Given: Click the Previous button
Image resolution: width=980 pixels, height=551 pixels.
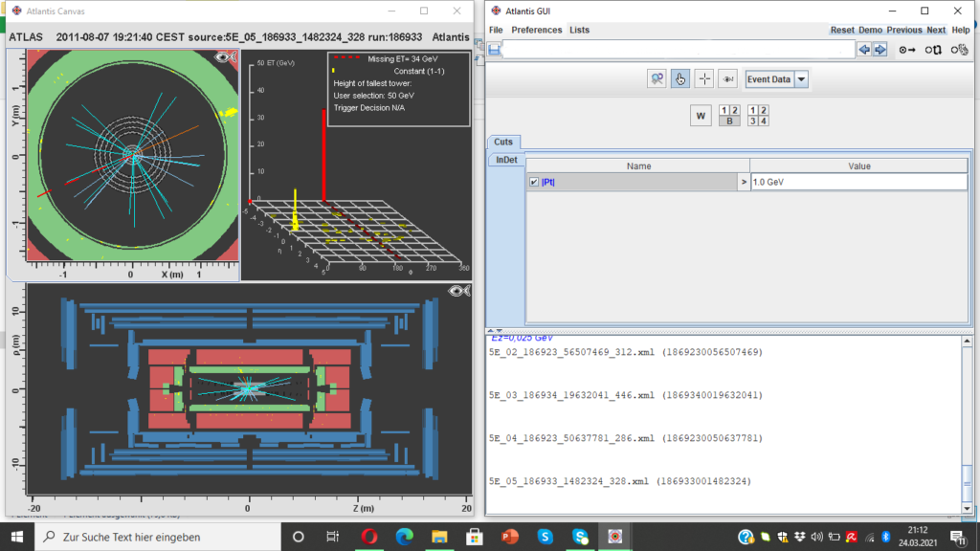Looking at the screenshot, I should (903, 30).
